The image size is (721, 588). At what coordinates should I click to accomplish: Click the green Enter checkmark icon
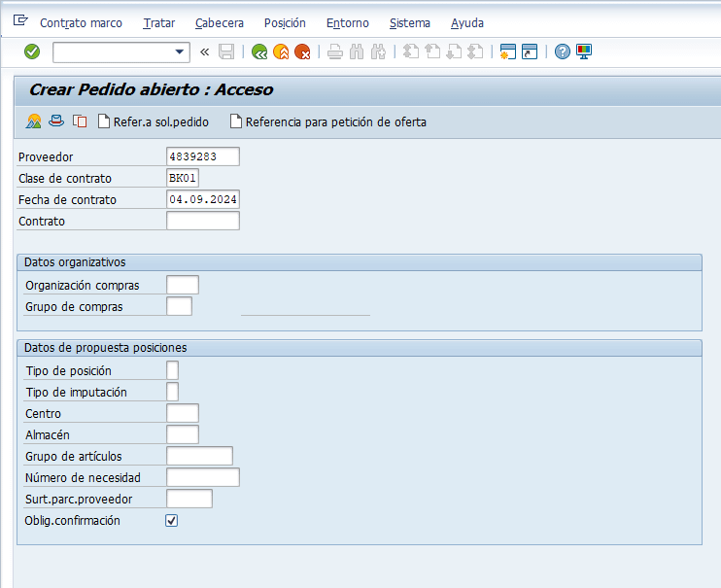[32, 52]
